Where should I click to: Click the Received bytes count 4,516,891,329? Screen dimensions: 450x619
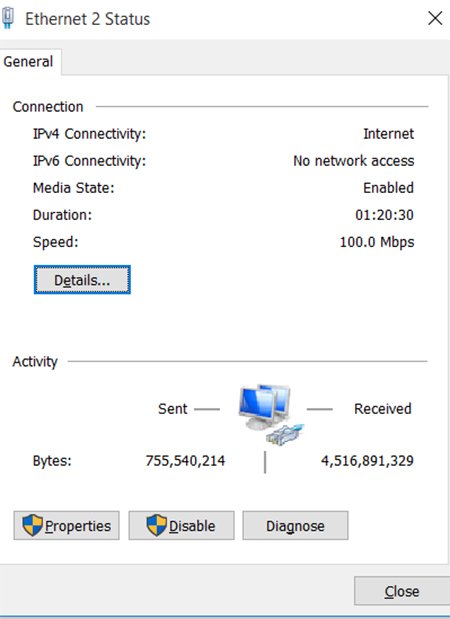point(367,461)
